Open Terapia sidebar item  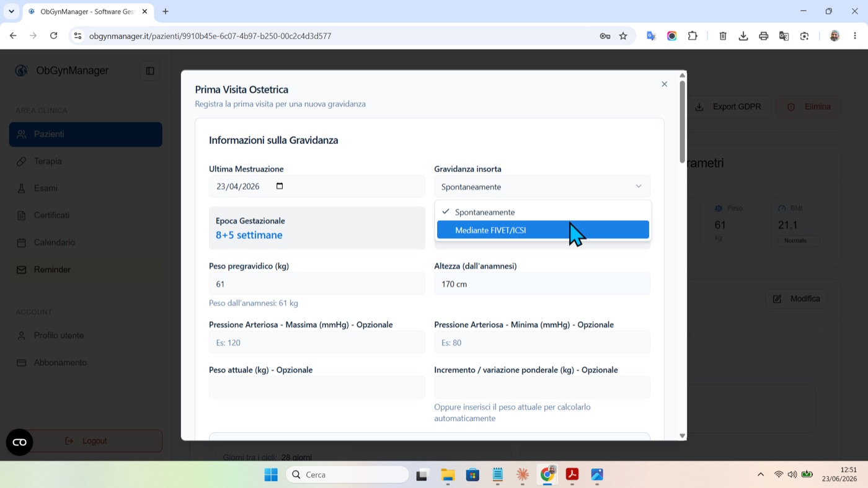(x=86, y=161)
